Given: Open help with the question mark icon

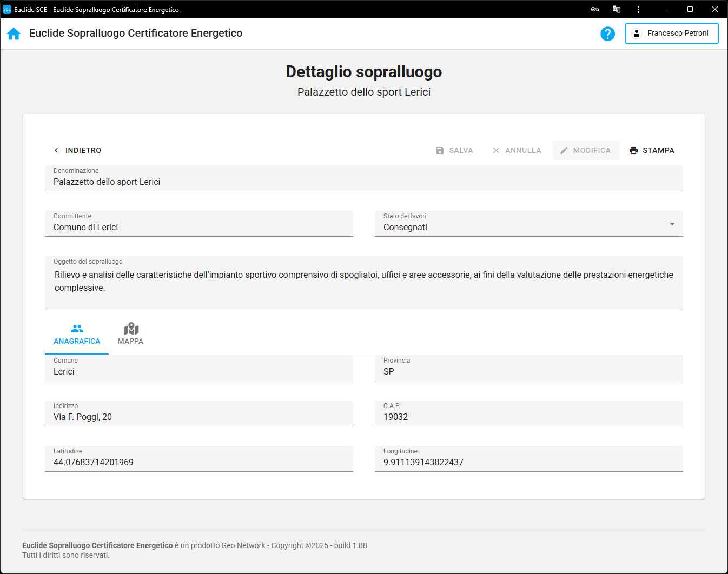Looking at the screenshot, I should click(x=607, y=34).
